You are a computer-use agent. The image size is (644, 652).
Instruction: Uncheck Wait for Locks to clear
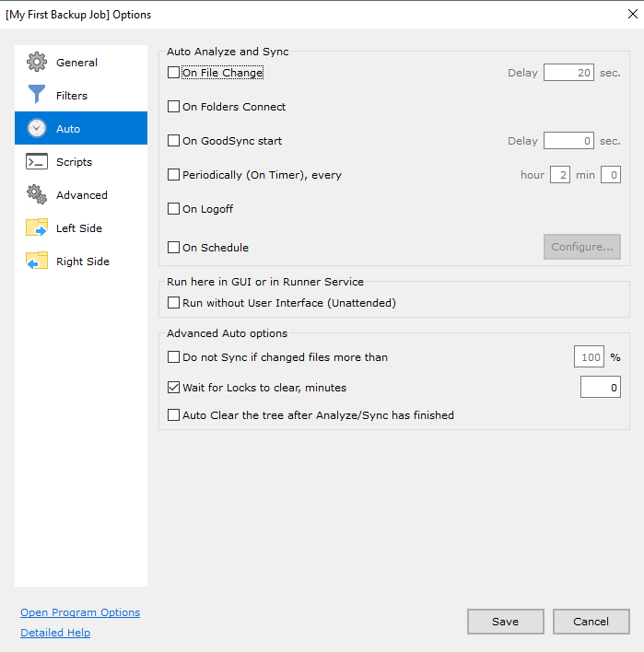(173, 388)
